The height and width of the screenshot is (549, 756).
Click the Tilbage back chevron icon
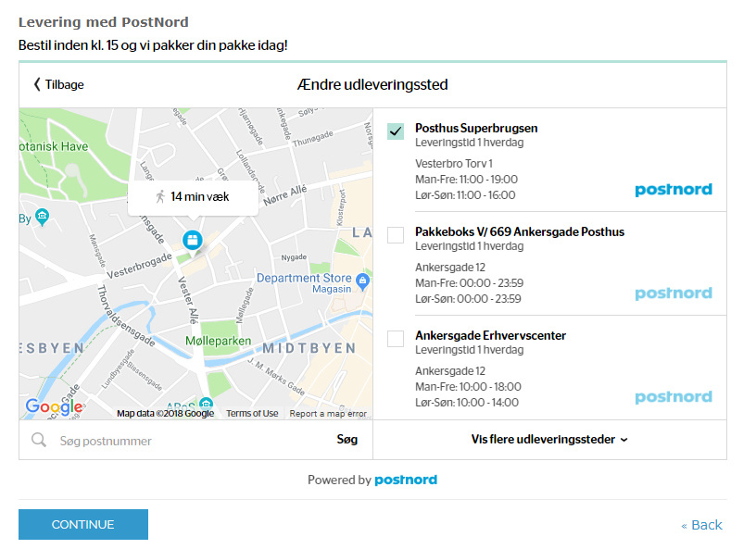[x=37, y=84]
